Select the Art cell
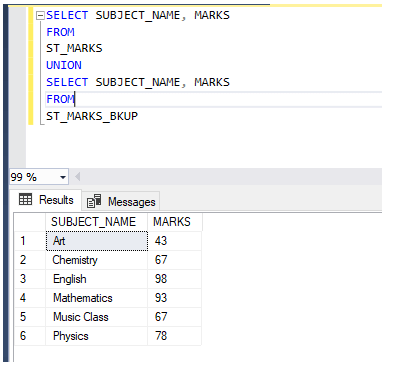Image resolution: width=394 pixels, height=366 pixels. point(97,241)
